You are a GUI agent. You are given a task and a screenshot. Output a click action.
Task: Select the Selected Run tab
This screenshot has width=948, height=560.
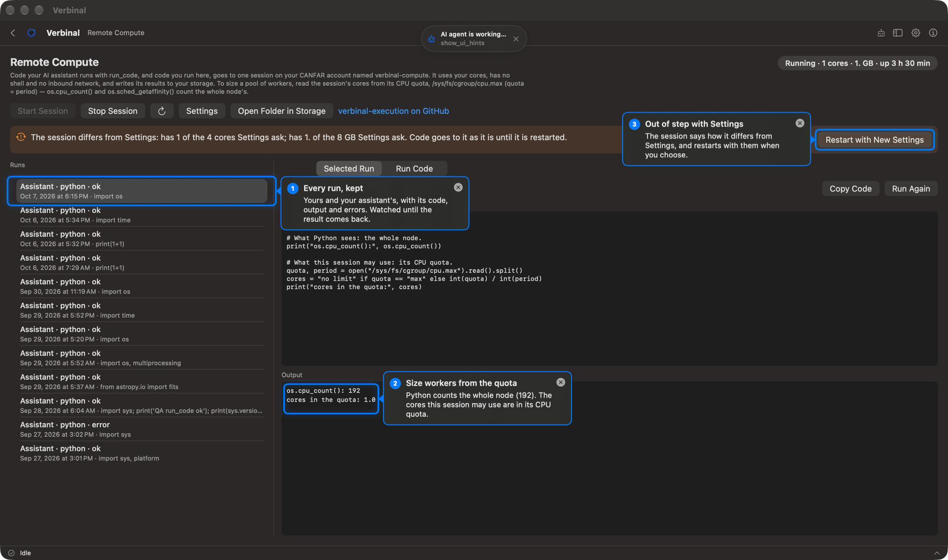click(x=349, y=169)
